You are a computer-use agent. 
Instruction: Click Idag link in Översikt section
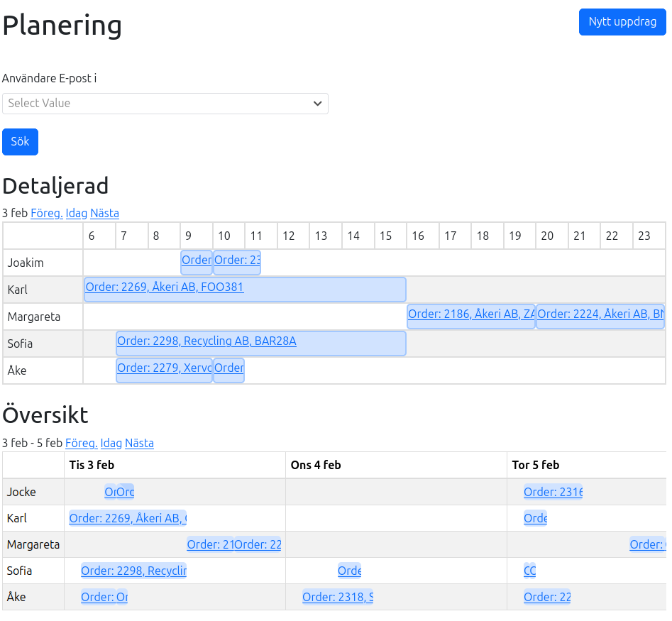pyautogui.click(x=111, y=444)
